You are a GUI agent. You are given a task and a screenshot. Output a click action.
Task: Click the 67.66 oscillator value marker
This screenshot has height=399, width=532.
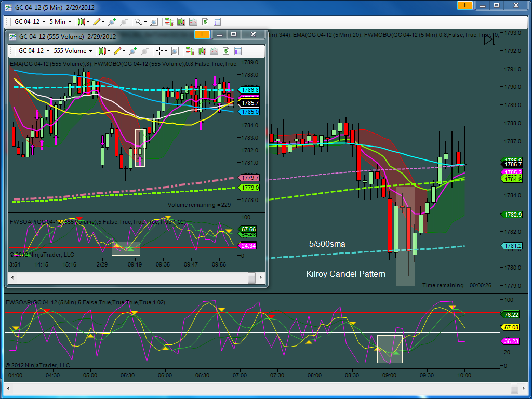(x=248, y=229)
